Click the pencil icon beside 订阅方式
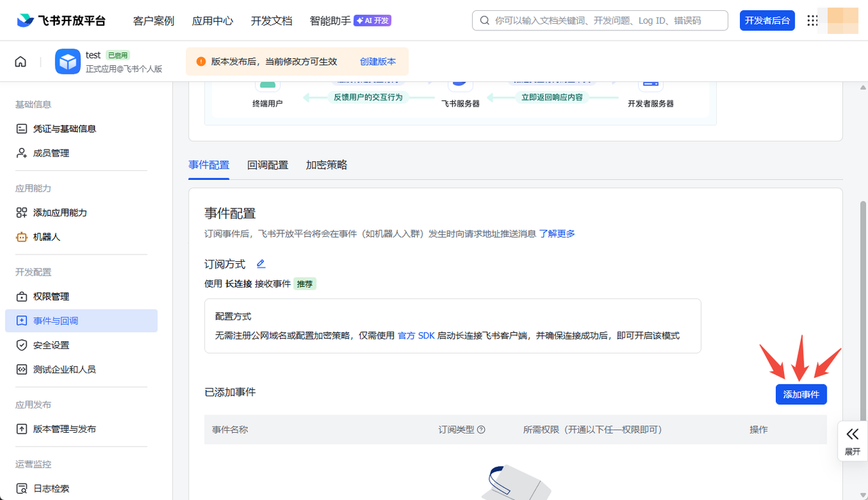Viewport: 868px width, 500px height. (261, 263)
